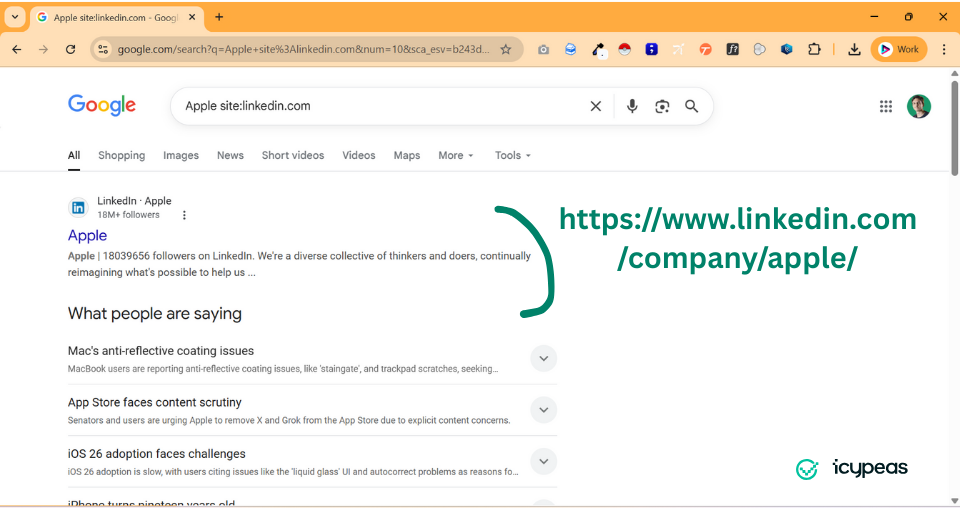Click "Mac's anti-reflective coating issues" heading
Screen dimensions: 960x510
point(161,351)
